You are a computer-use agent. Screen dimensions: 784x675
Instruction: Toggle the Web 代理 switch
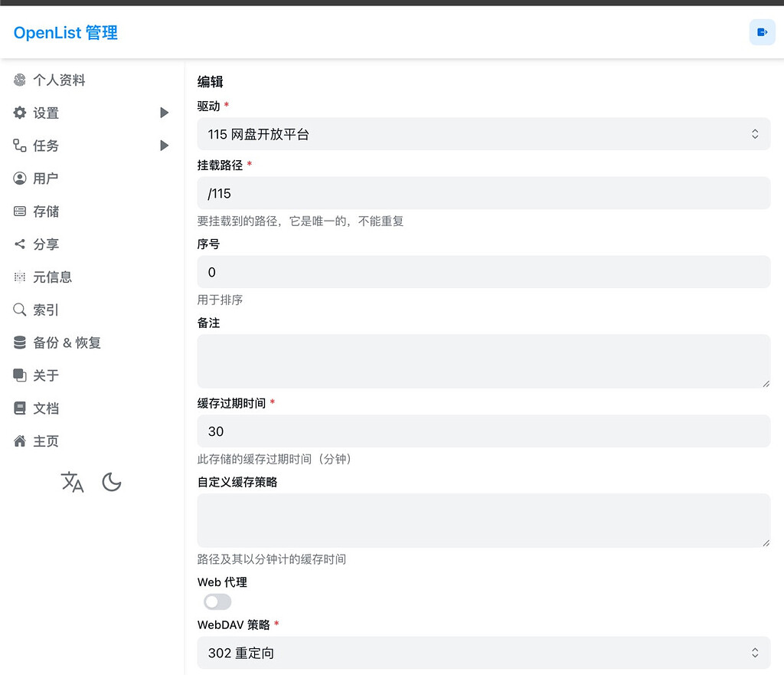217,601
